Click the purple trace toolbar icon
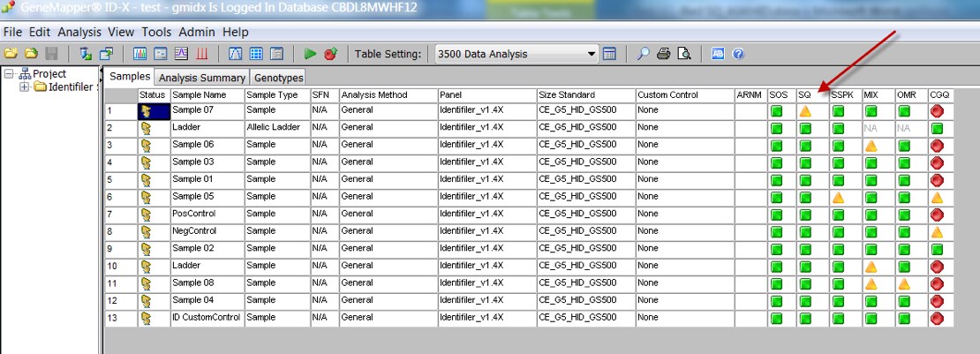980x354 pixels. pyautogui.click(x=181, y=54)
